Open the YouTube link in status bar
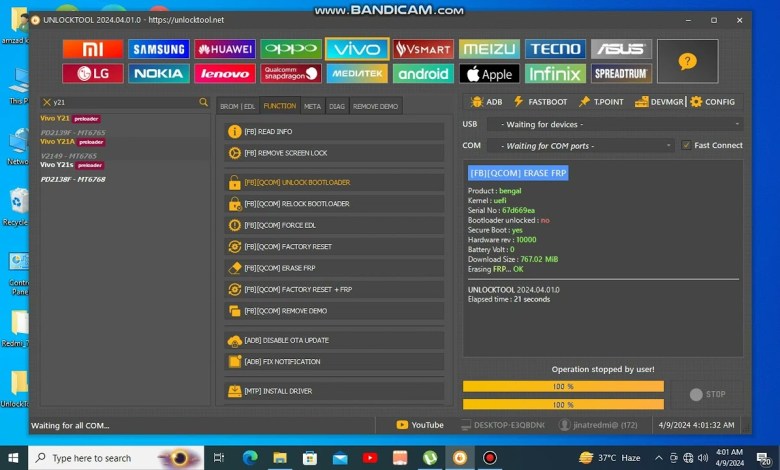The width and height of the screenshot is (780, 470). pos(420,425)
